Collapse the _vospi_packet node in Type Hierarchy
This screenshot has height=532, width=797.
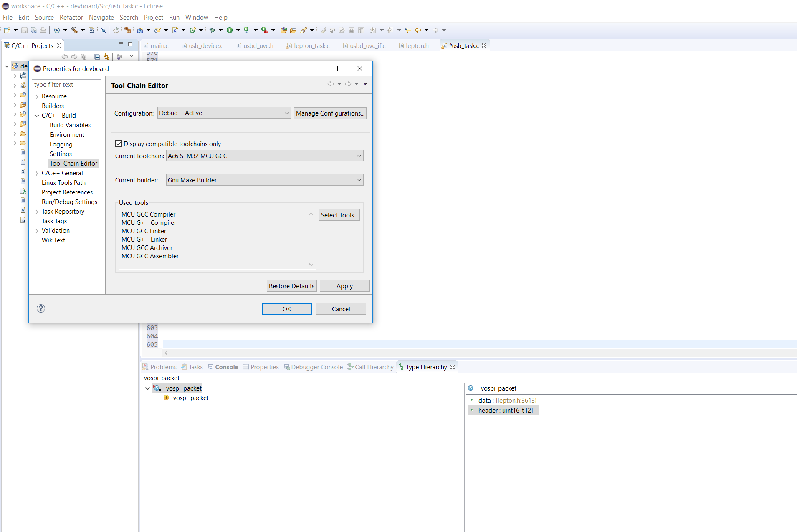tap(147, 388)
